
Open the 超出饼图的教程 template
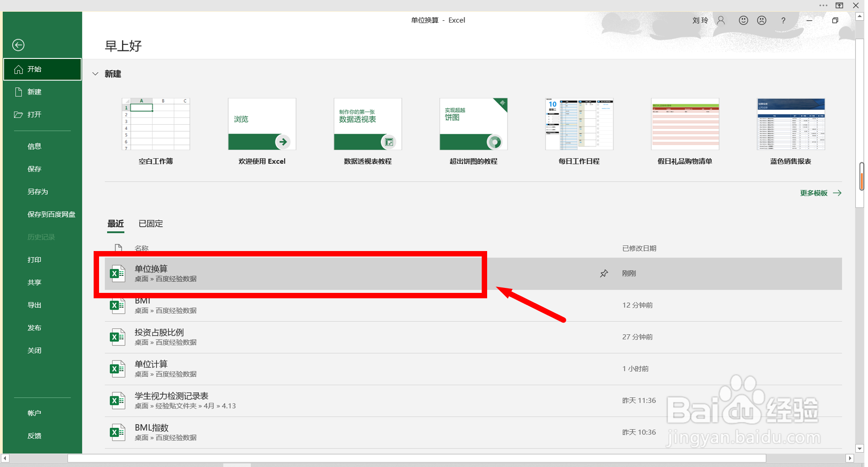474,124
